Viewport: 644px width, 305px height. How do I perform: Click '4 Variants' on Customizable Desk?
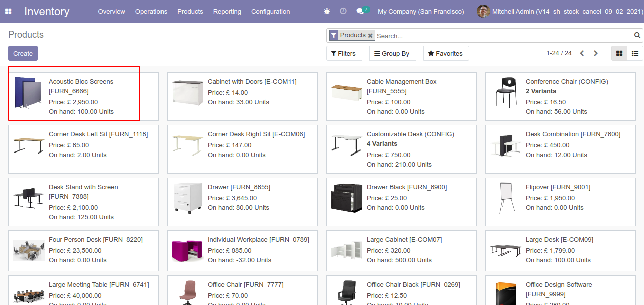coord(382,144)
